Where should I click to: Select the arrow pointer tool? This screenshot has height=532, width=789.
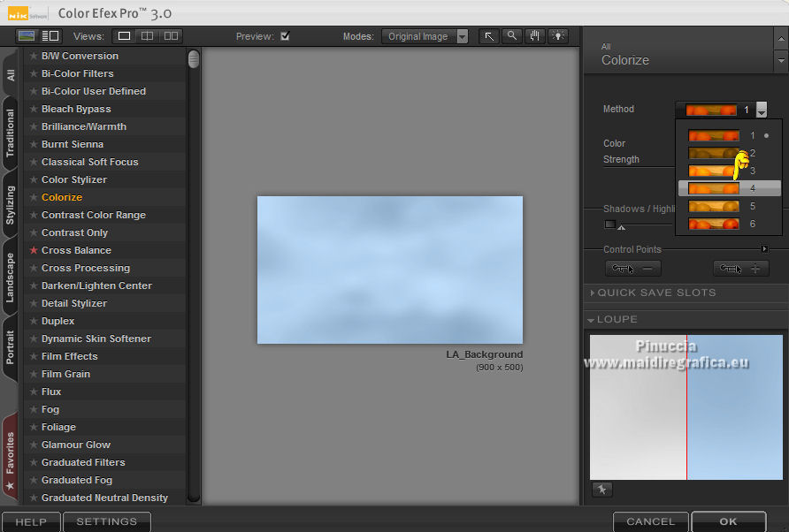click(x=488, y=36)
